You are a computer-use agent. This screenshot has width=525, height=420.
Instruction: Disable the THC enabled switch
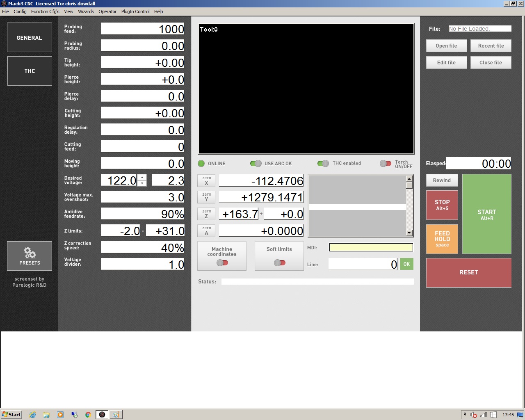point(323,164)
